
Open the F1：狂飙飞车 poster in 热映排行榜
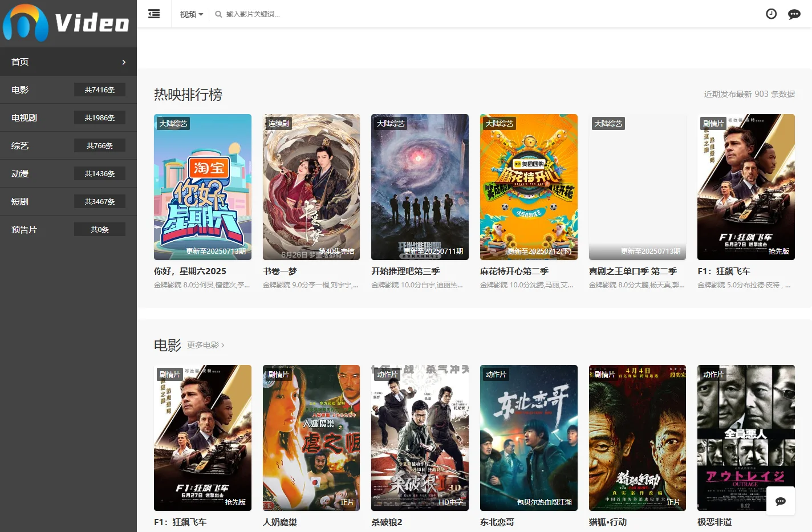point(746,187)
